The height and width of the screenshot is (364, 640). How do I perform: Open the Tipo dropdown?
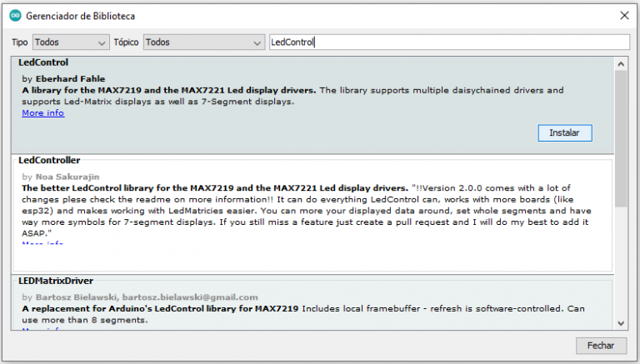[x=70, y=42]
